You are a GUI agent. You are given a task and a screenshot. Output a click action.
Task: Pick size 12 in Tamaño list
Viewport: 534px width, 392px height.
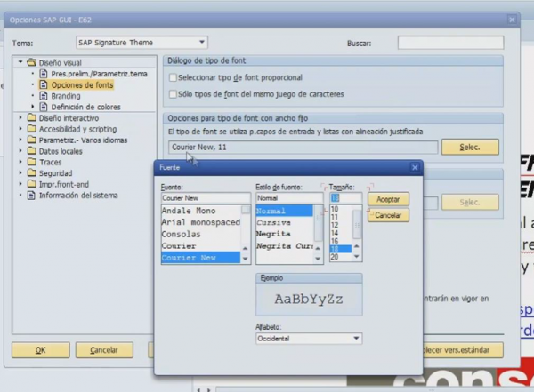(x=341, y=225)
